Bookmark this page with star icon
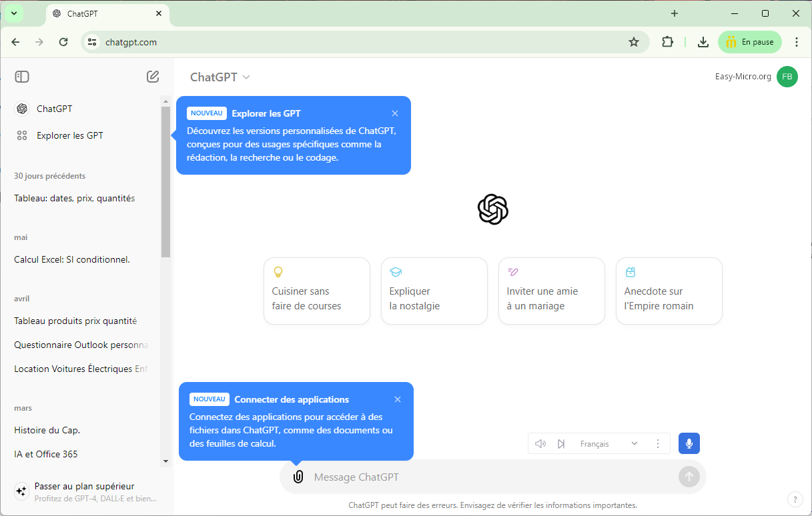The image size is (812, 516). point(634,42)
